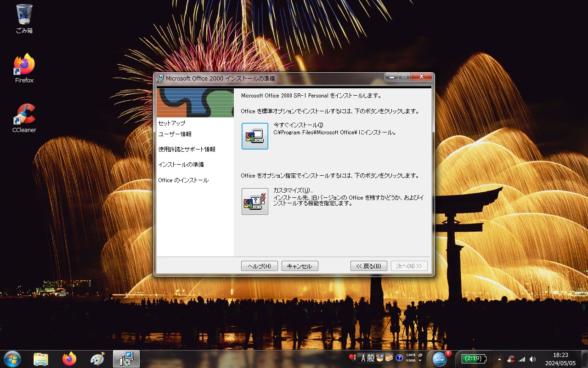Click the Show Desktop strip at taskbar end
This screenshot has height=368, width=588.
[584, 359]
